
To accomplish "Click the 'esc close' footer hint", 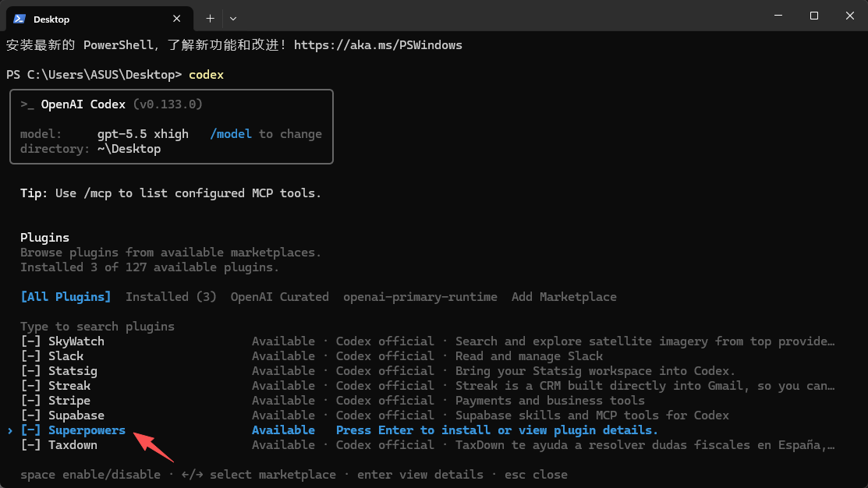I will 536,475.
